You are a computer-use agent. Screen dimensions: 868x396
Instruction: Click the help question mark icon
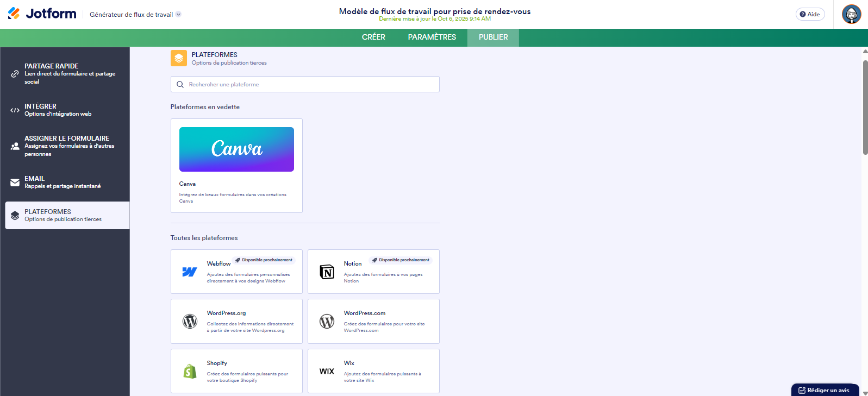(803, 14)
